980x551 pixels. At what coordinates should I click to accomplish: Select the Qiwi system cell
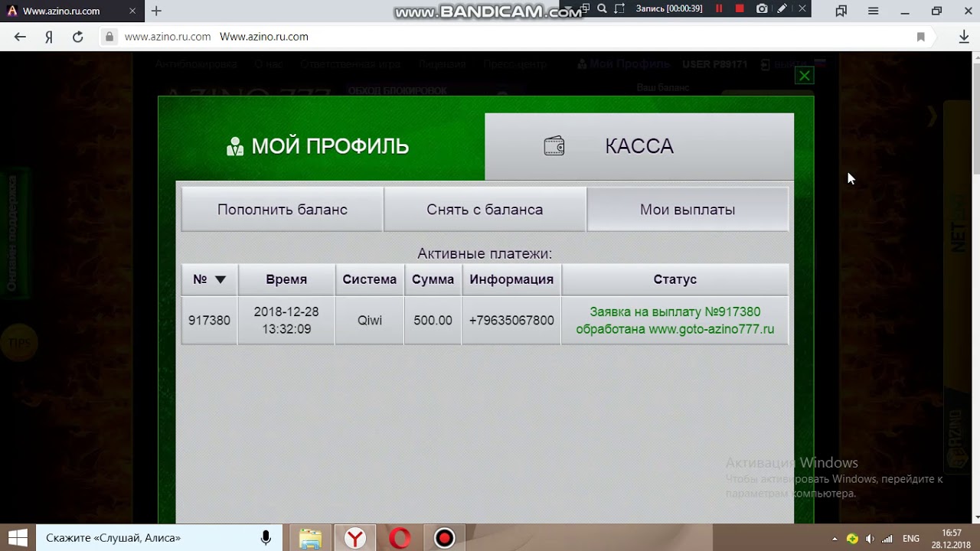370,321
